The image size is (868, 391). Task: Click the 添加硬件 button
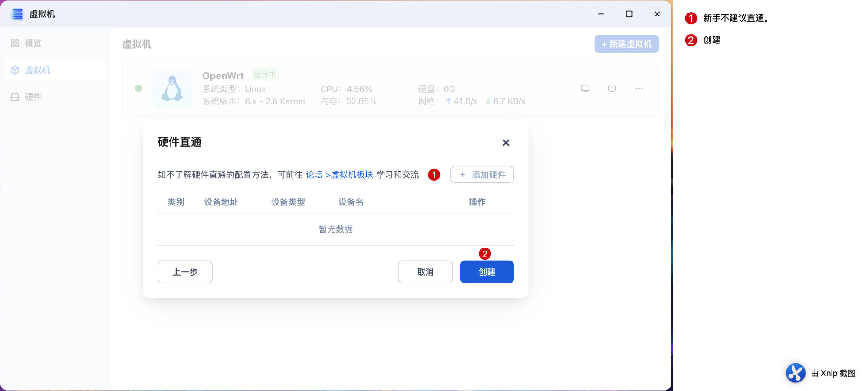[x=482, y=175]
